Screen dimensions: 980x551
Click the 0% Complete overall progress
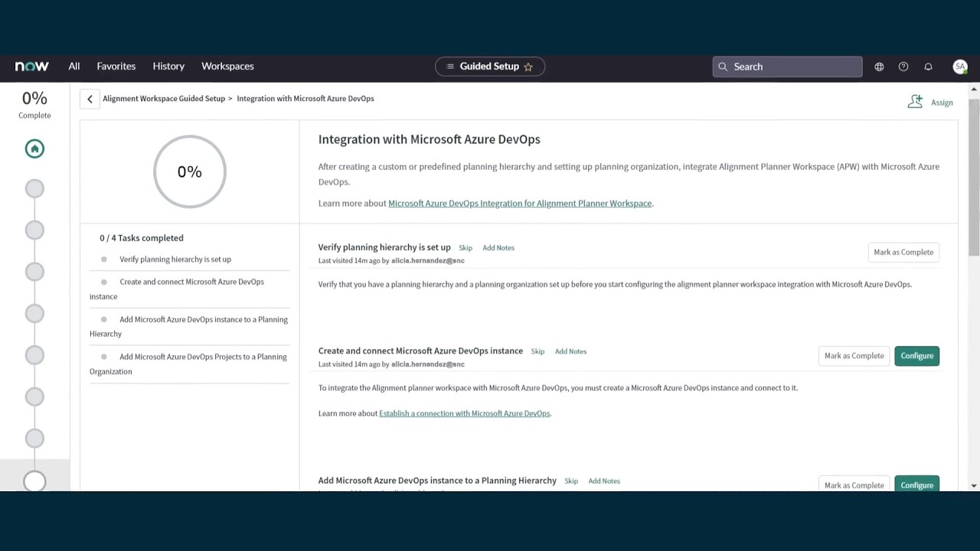(x=34, y=105)
